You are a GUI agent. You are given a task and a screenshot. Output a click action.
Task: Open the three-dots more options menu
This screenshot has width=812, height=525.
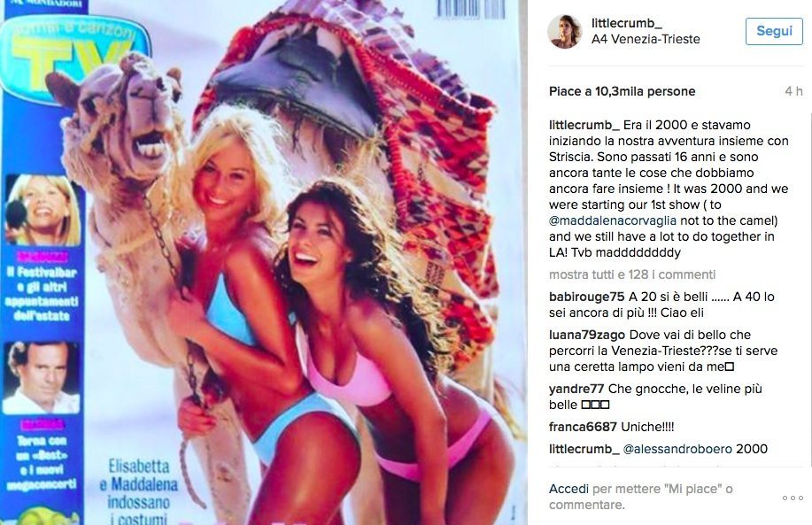tap(793, 498)
